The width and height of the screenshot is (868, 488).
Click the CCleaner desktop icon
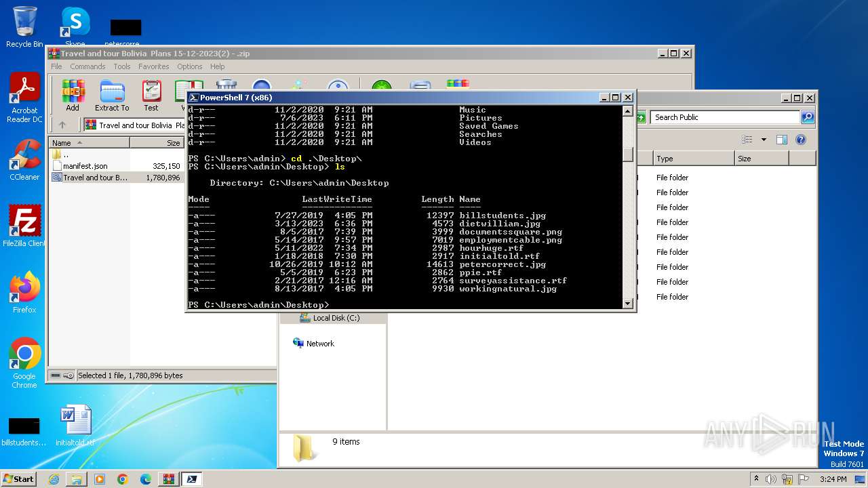pos(24,161)
